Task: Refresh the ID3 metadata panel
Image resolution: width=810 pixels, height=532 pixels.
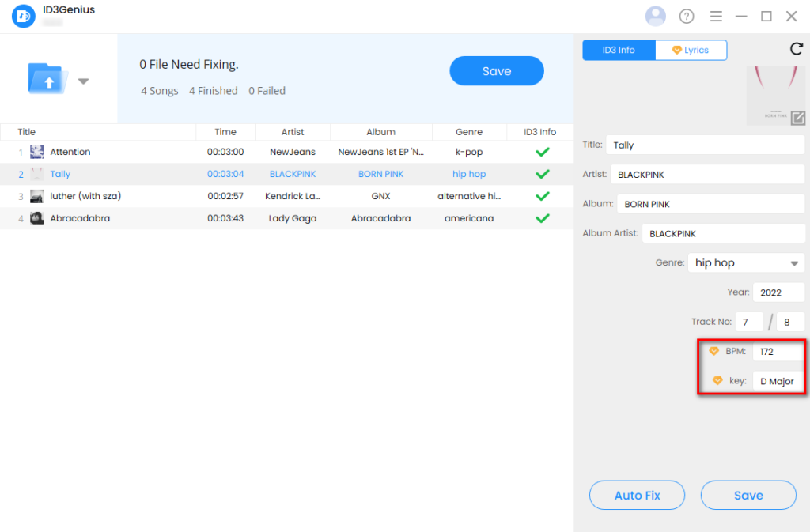Action: (797, 49)
